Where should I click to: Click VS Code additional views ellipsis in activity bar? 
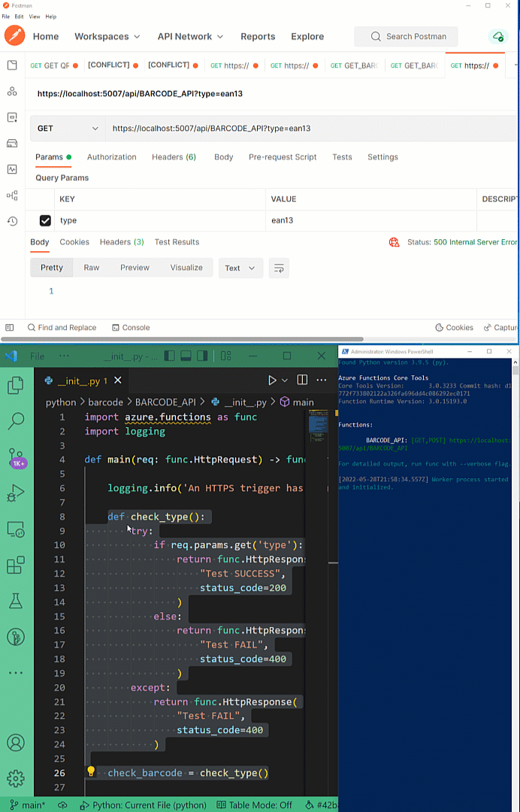16,673
